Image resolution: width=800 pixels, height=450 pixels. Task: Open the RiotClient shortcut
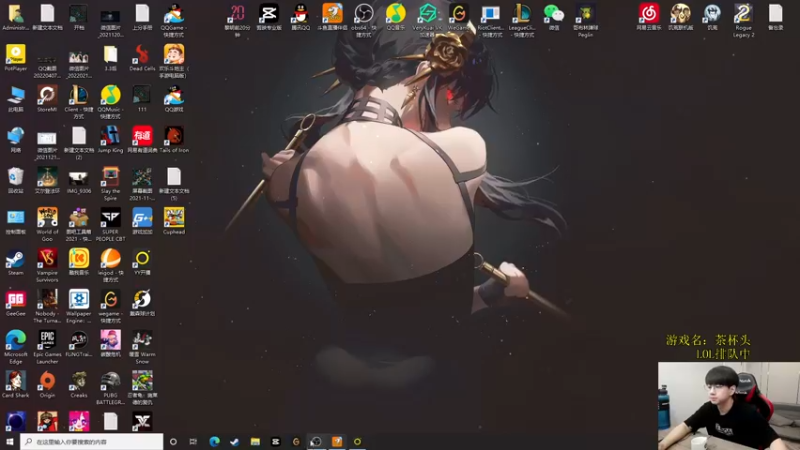point(490,20)
